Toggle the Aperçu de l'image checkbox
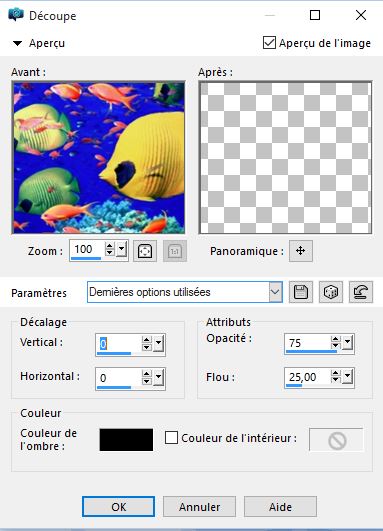This screenshot has height=531, width=383. (x=269, y=43)
